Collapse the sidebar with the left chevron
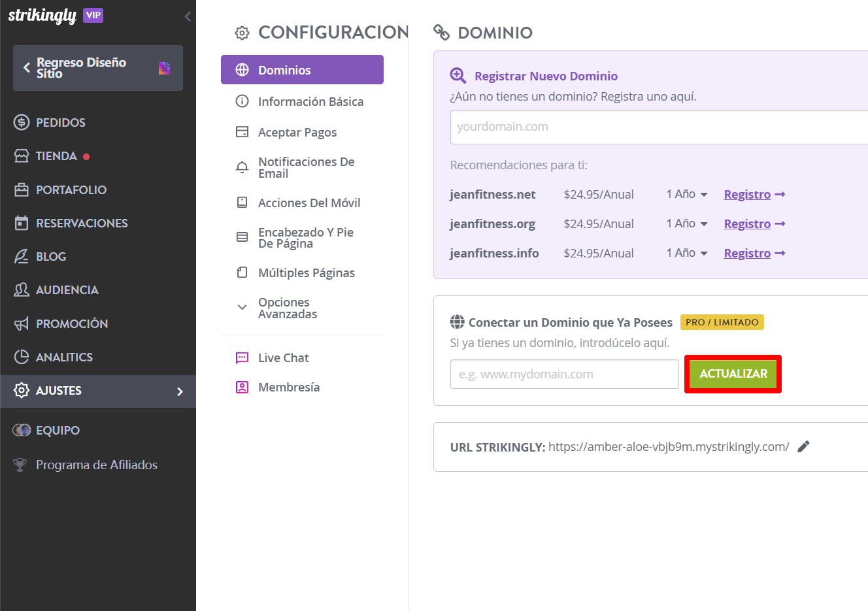This screenshot has height=611, width=868. point(188,16)
